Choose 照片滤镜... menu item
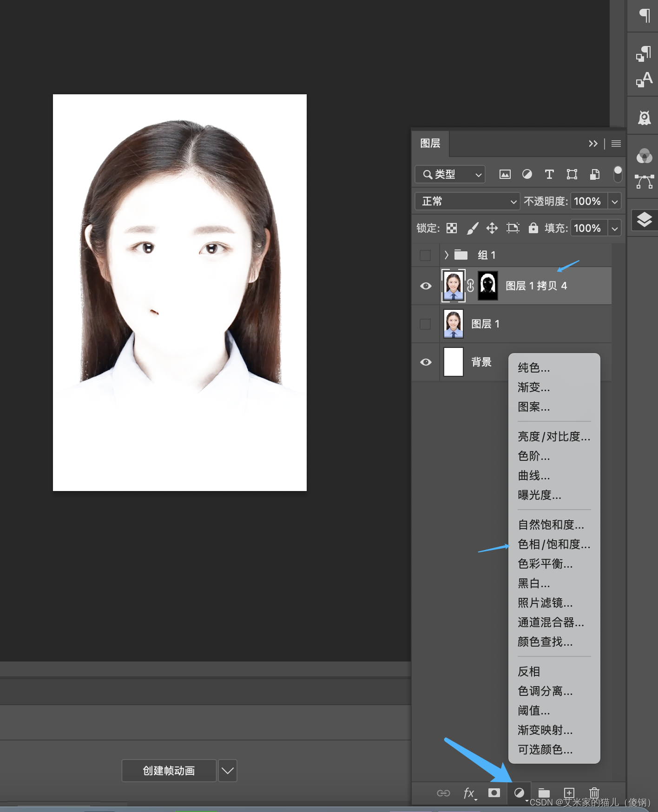The width and height of the screenshot is (658, 812). tap(545, 603)
